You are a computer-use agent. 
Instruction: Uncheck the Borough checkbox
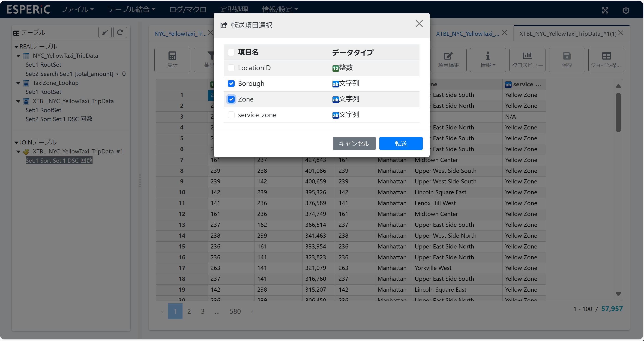click(x=231, y=84)
